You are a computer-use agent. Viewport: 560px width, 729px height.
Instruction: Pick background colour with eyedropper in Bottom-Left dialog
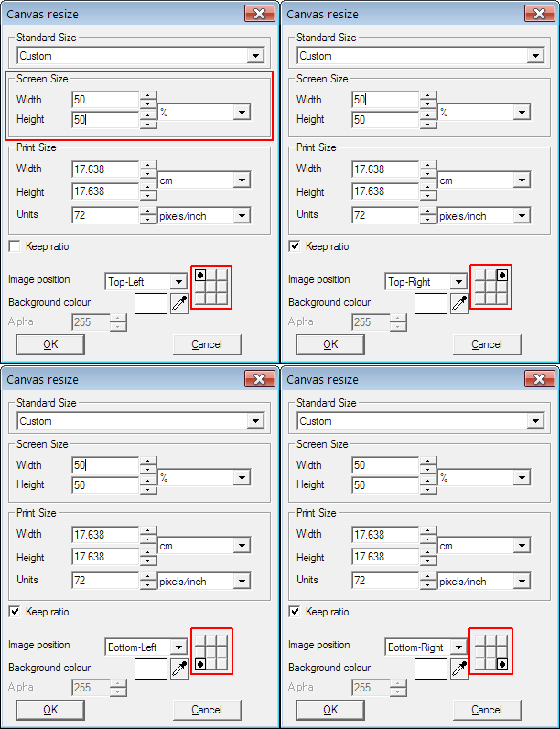(x=179, y=669)
